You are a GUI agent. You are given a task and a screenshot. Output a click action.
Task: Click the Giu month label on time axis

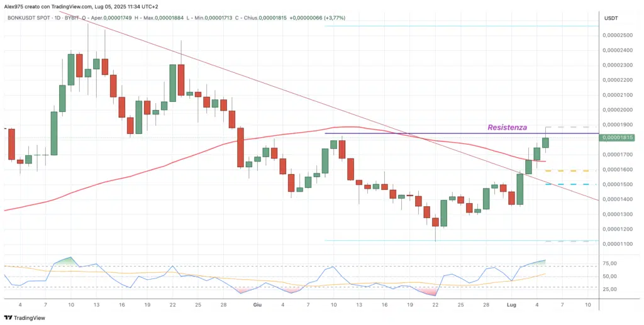[257, 304]
